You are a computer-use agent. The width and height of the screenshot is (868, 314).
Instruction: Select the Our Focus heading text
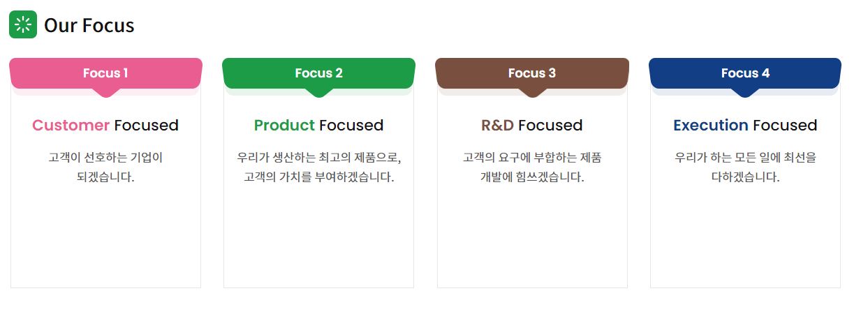point(89,26)
